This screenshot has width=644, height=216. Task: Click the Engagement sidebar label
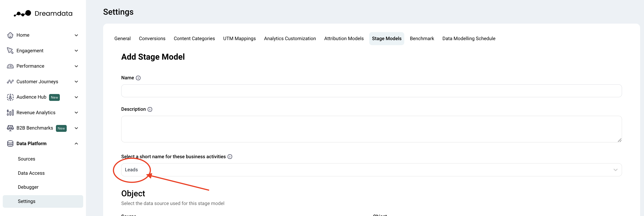pyautogui.click(x=30, y=51)
